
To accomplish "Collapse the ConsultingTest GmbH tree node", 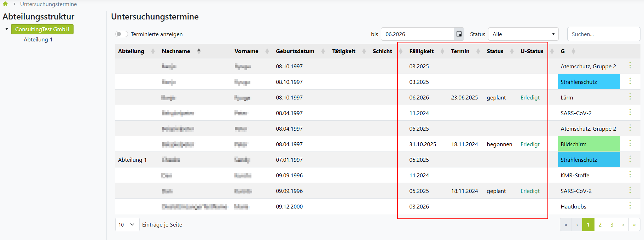I will point(7,29).
